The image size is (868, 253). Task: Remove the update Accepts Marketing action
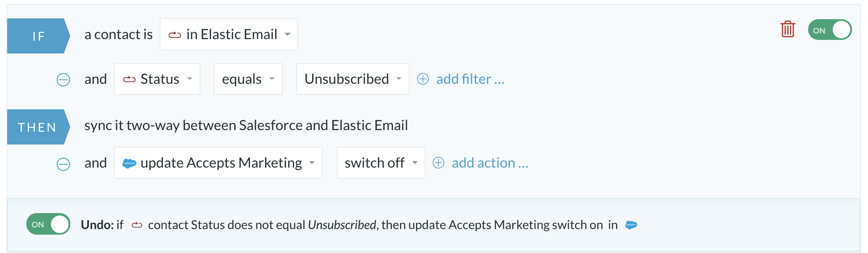[63, 164]
